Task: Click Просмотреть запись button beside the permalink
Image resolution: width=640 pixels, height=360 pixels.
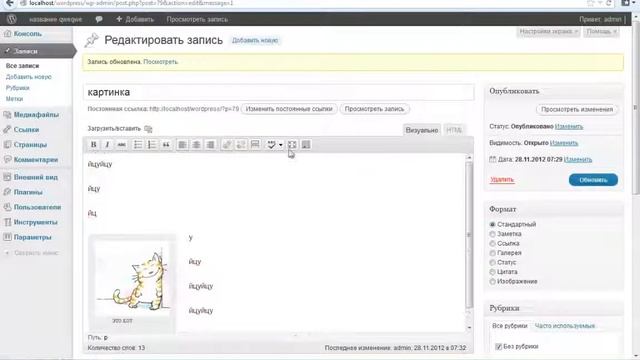Action: click(374, 109)
